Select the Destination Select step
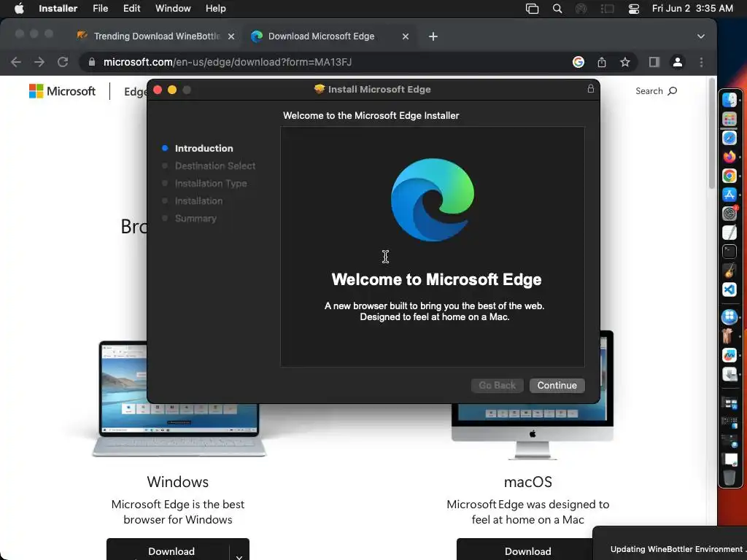The height and width of the screenshot is (560, 747). pyautogui.click(x=215, y=166)
